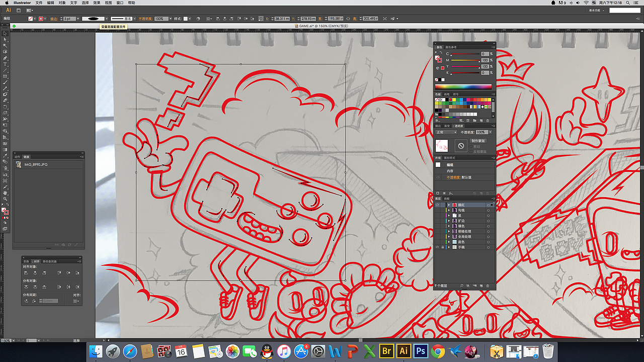This screenshot has width=644, height=362.
Task: Click the 描边 link in the control bar
Action: pyautogui.click(x=54, y=19)
